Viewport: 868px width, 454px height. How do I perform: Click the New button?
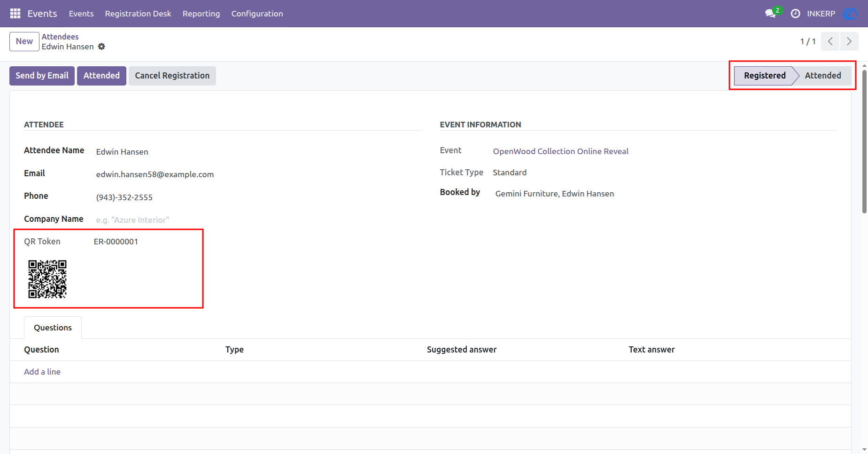[x=24, y=41]
